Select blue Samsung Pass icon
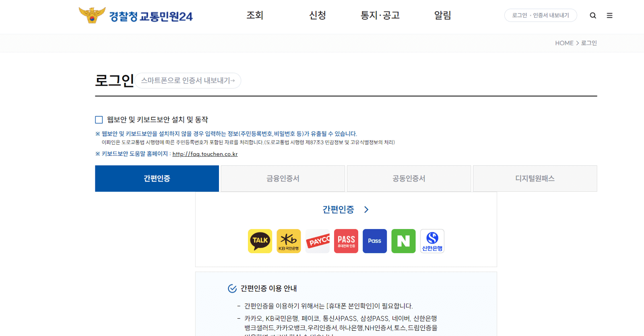The width and height of the screenshot is (644, 336). click(x=375, y=241)
